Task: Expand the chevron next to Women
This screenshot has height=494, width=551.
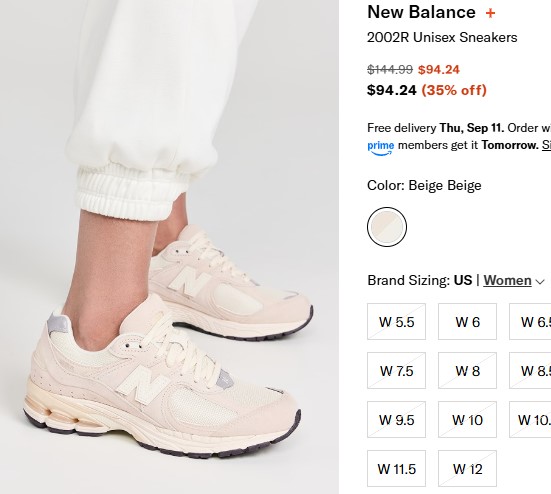Action: pos(540,281)
